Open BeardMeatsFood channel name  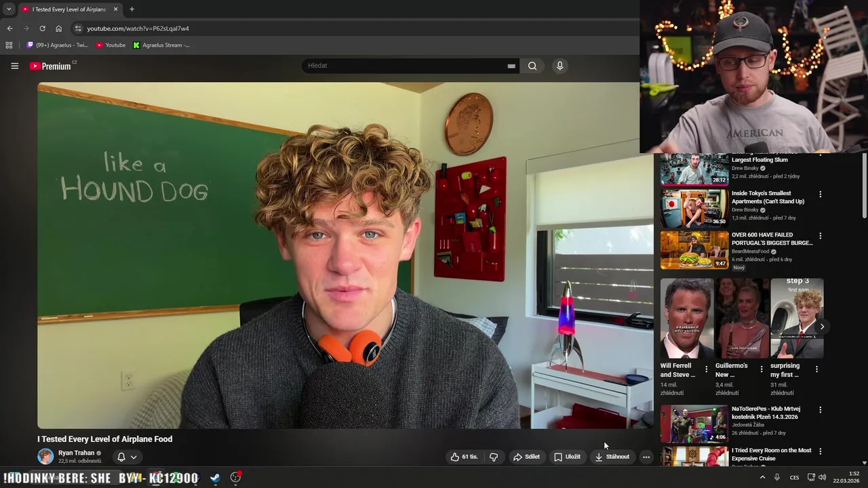750,251
